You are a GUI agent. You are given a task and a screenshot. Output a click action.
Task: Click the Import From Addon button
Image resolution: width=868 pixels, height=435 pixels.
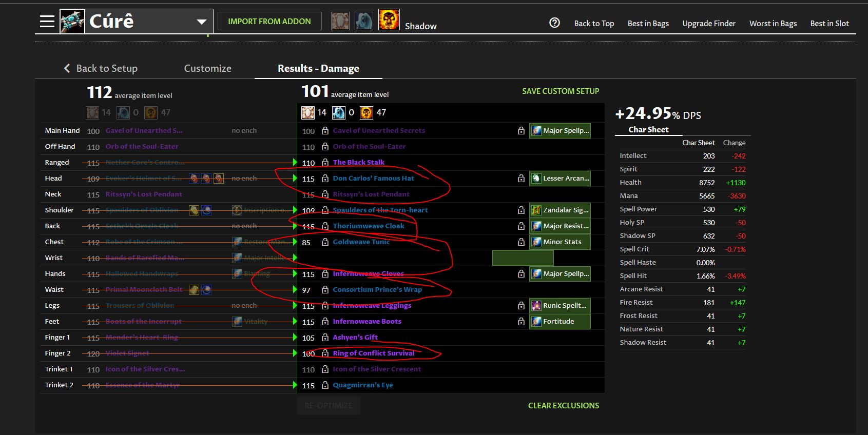tap(269, 21)
